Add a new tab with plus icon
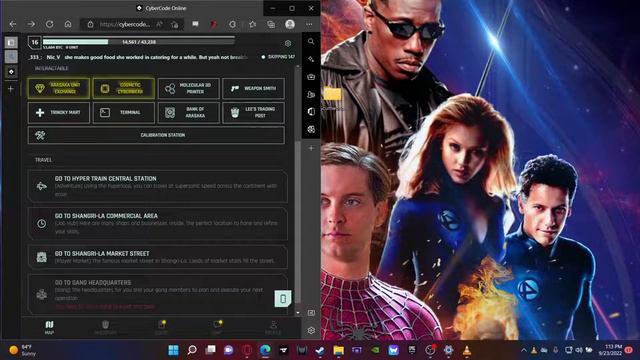Viewport: 640px width, 360px height. 11,89
